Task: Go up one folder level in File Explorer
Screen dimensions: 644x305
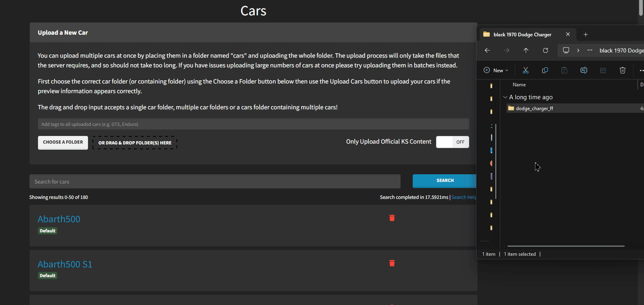Action: pos(526,50)
